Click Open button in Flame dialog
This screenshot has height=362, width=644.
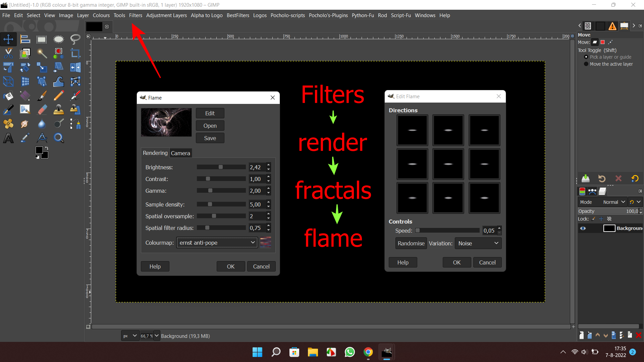210,126
